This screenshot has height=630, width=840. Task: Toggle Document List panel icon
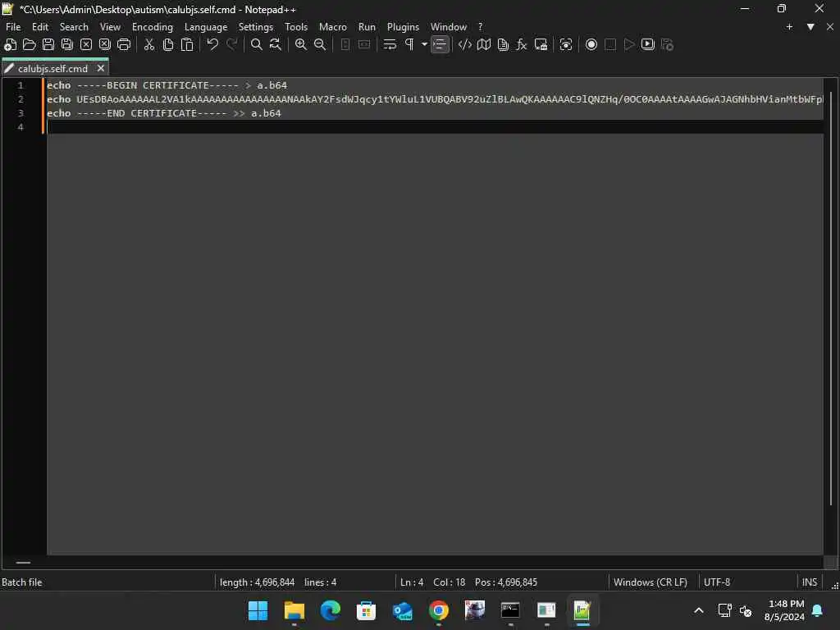(x=503, y=44)
